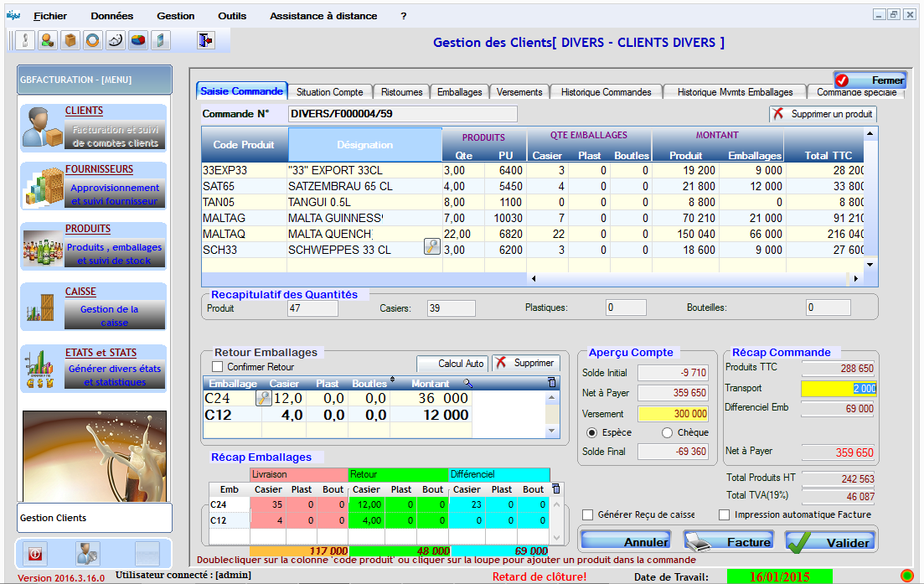Open the Données menu
This screenshot has width=924, height=584.
point(111,14)
